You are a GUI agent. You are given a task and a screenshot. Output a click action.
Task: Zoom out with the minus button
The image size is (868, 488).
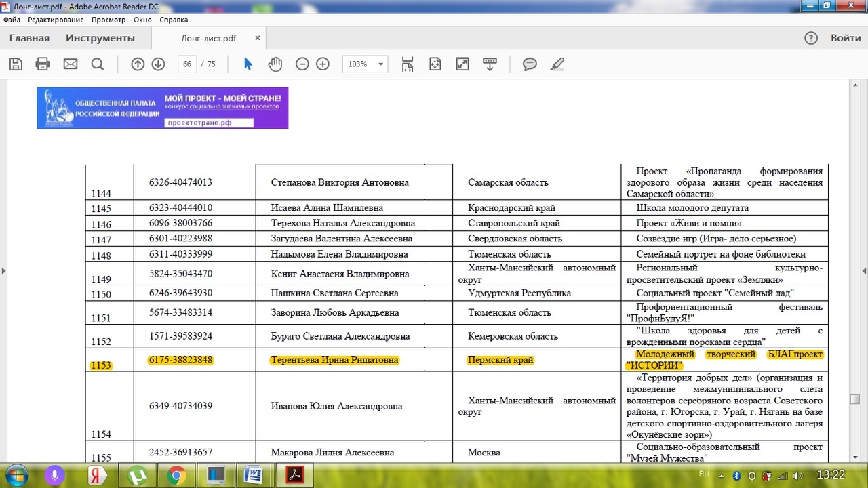pos(302,64)
